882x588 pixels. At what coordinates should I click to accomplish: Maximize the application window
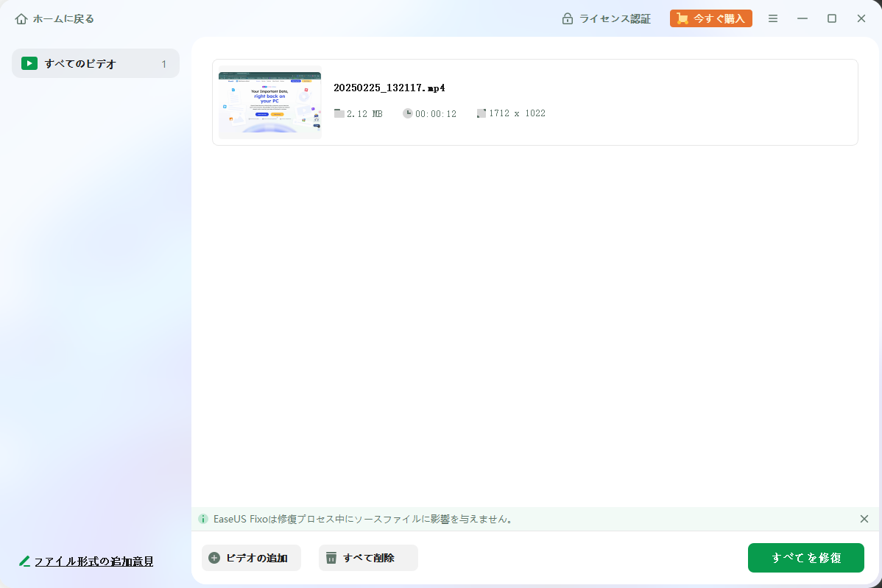pos(832,18)
